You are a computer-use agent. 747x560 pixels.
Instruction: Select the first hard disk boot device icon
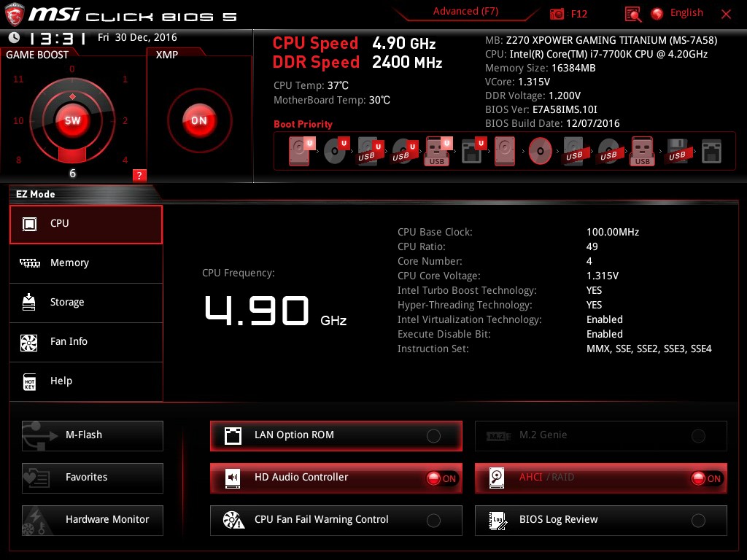click(x=301, y=151)
